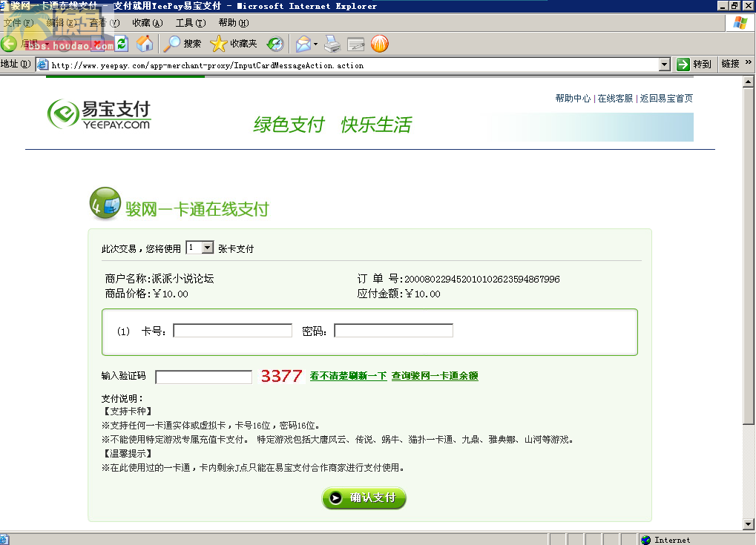Click the 绿色支付 快乐生活 slogan banner
756x545 pixels.
[332, 125]
